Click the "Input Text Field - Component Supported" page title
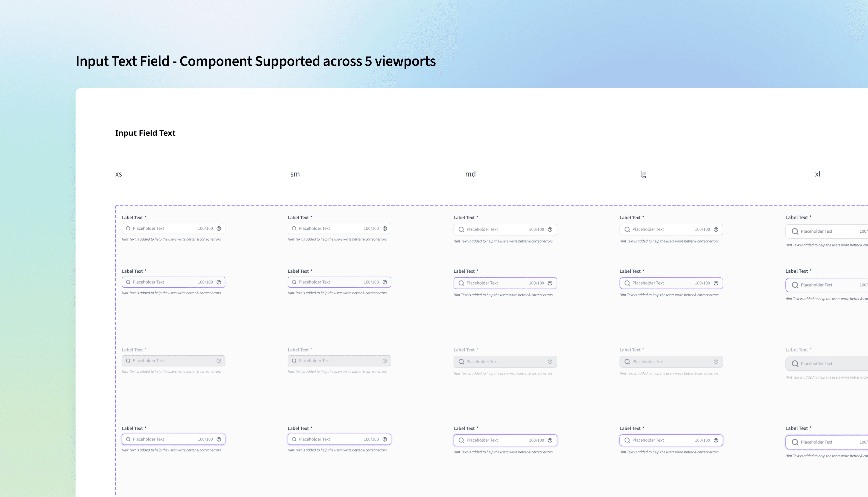Viewport: 868px width, 497px height. tap(256, 61)
